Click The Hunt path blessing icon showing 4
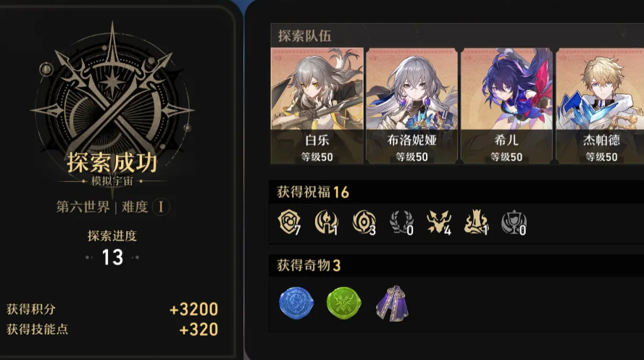 tap(439, 222)
